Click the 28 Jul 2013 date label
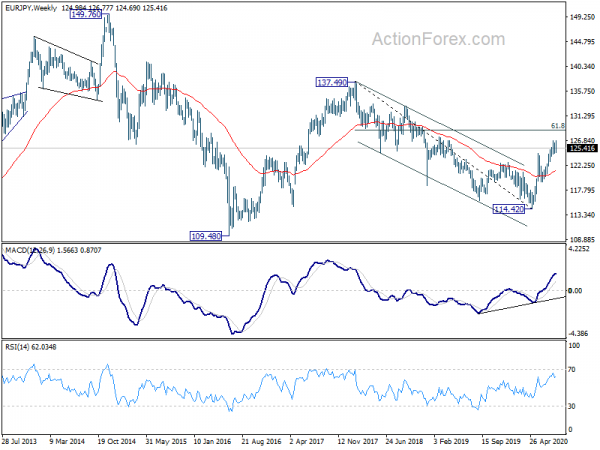Viewport: 600px width, 450px height. point(20,441)
